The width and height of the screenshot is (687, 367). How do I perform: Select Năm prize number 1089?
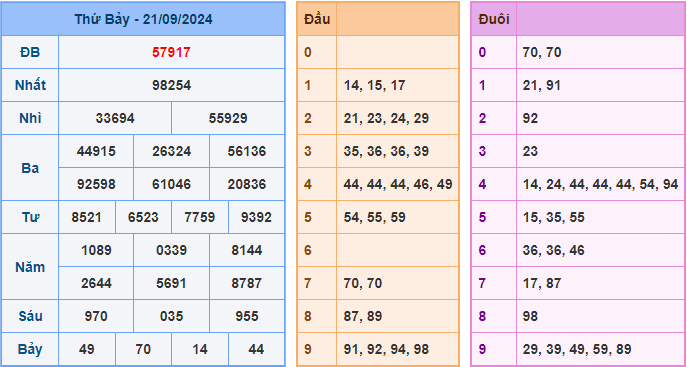tap(96, 250)
